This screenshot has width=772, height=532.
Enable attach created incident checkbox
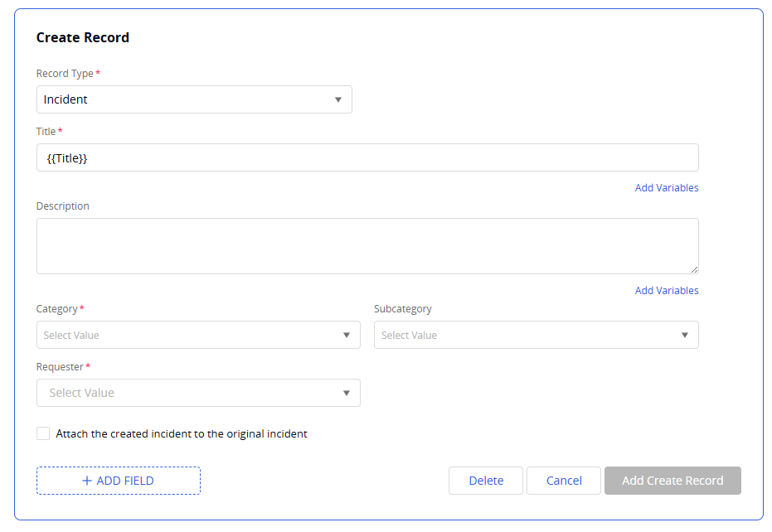[x=43, y=433]
